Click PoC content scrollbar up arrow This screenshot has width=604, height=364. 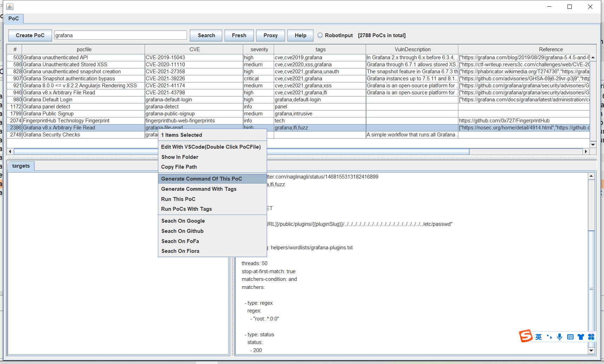[x=591, y=176]
